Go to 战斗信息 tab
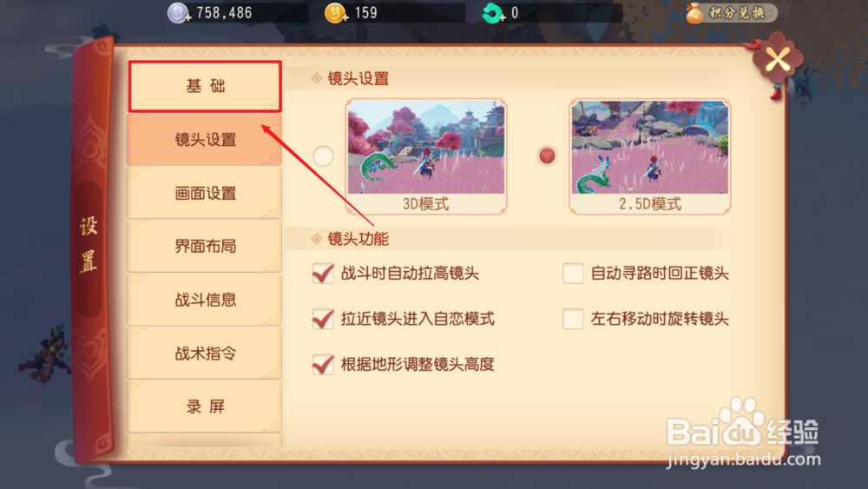 click(205, 301)
